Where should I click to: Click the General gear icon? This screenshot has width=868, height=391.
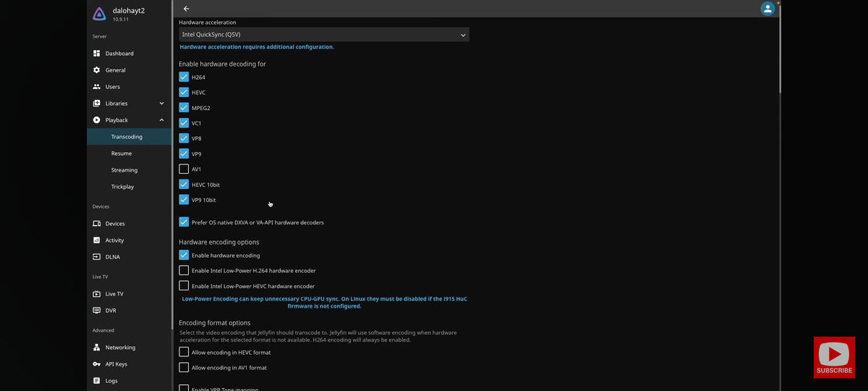(97, 70)
